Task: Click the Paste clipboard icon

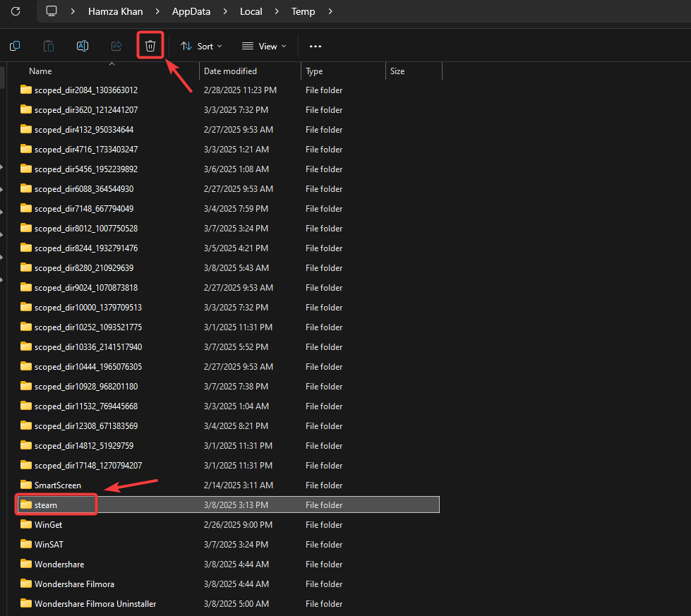Action: point(49,46)
